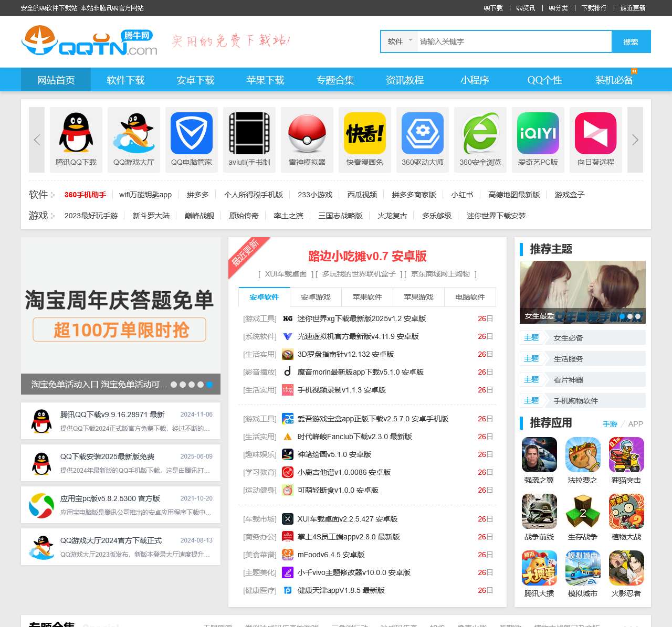Go to 网站首页 in navigation bar
Image resolution: width=672 pixels, height=627 pixels.
click(56, 80)
